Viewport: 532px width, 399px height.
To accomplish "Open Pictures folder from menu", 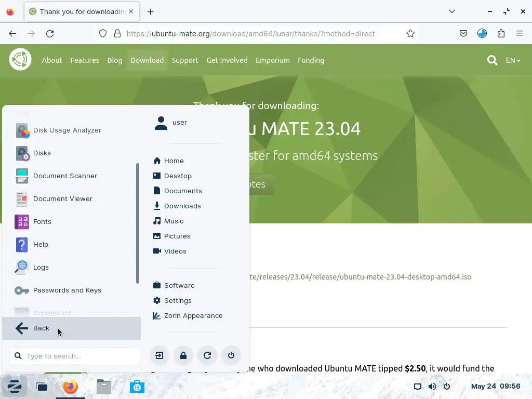I will [172, 236].
